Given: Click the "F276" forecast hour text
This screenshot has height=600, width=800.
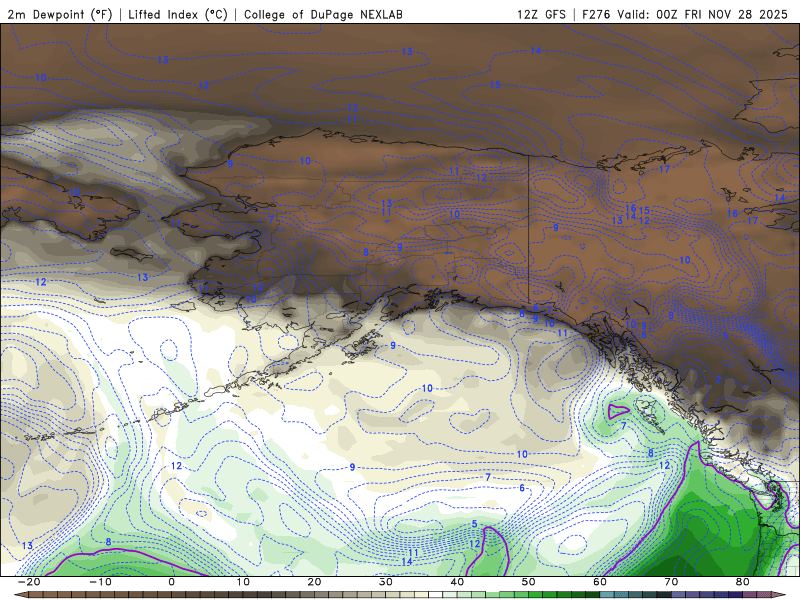Looking at the screenshot, I should coord(596,14).
